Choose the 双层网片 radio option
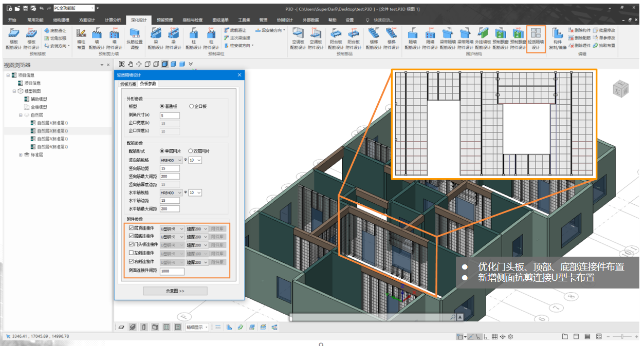This screenshot has height=346, width=644. click(x=191, y=151)
